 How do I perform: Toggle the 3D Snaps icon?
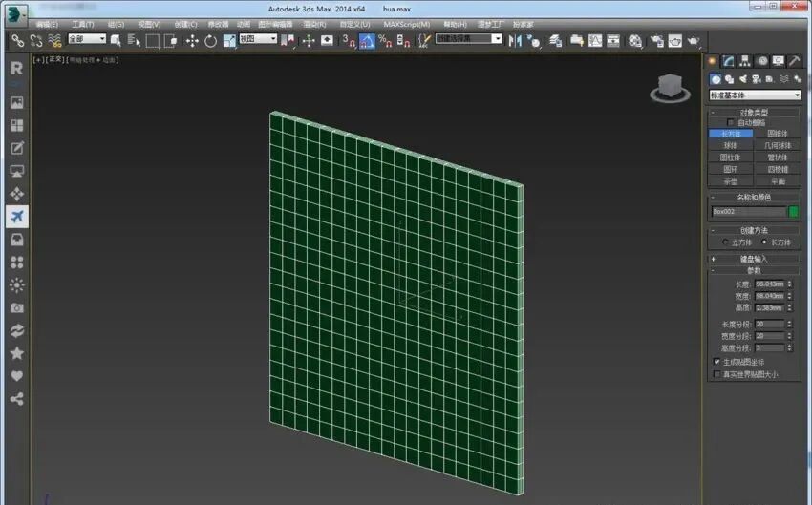tap(349, 40)
